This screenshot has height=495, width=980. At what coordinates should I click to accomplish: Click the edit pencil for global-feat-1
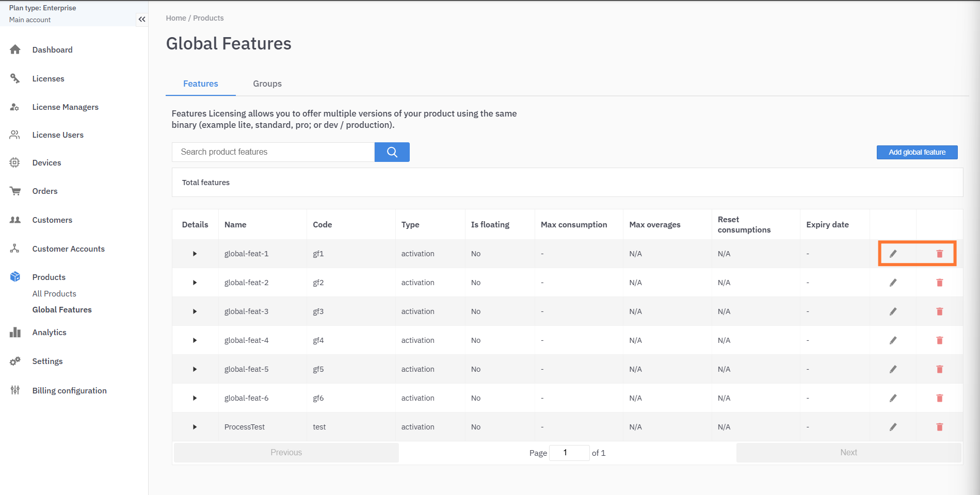coord(893,254)
